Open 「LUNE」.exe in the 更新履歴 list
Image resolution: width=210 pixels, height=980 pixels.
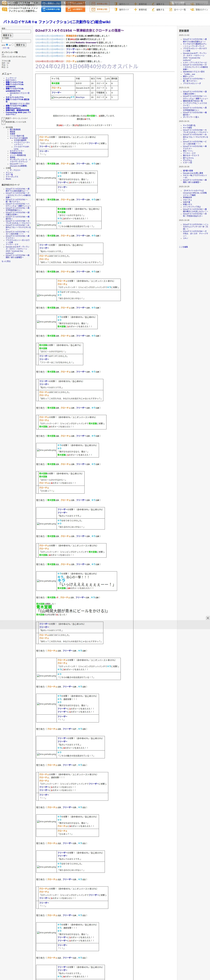tap(189, 74)
